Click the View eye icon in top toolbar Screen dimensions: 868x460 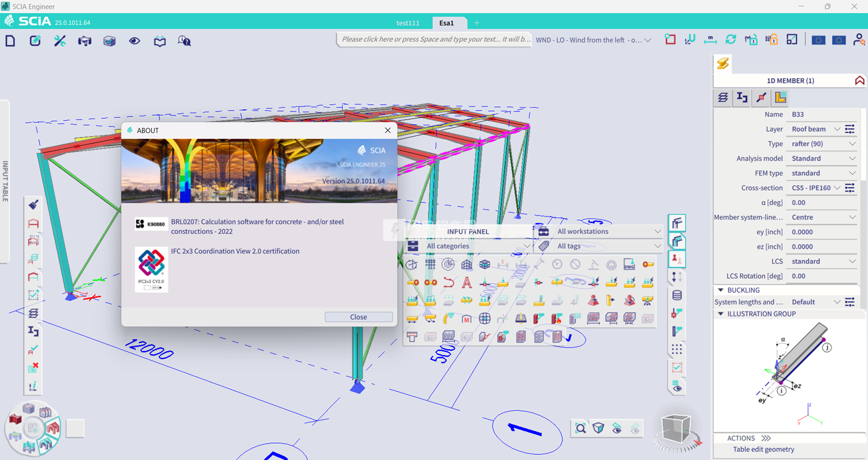click(135, 41)
